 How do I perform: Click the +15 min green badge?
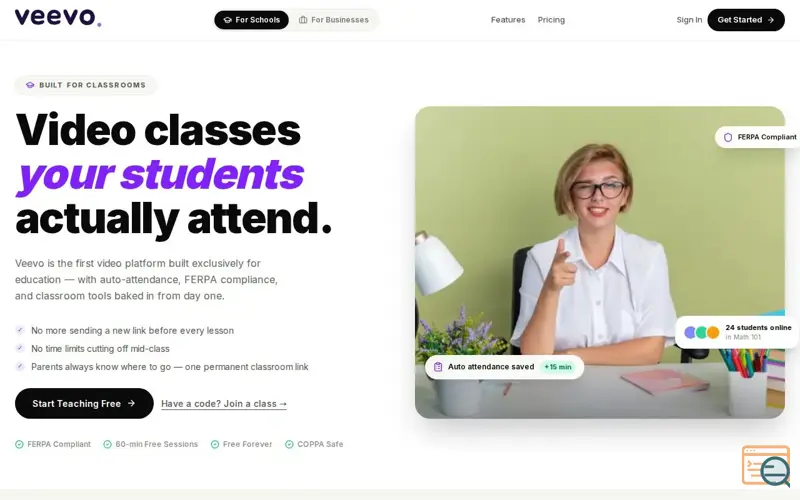pyautogui.click(x=558, y=367)
